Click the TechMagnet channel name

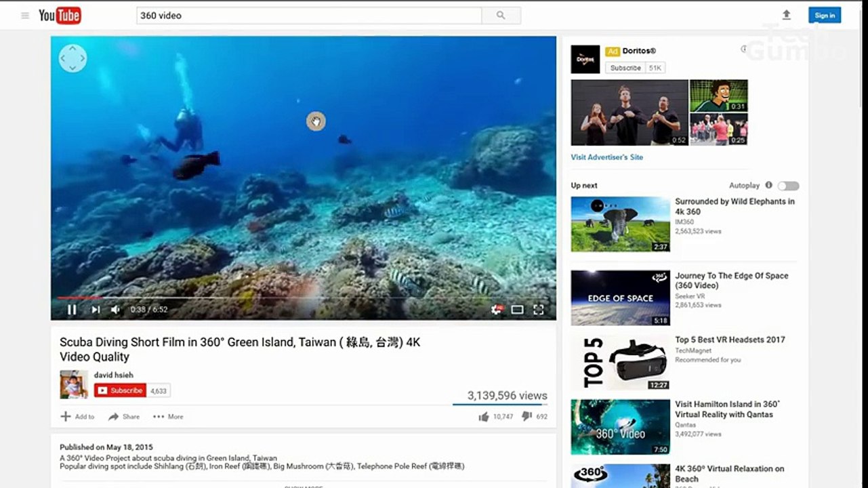pos(695,350)
